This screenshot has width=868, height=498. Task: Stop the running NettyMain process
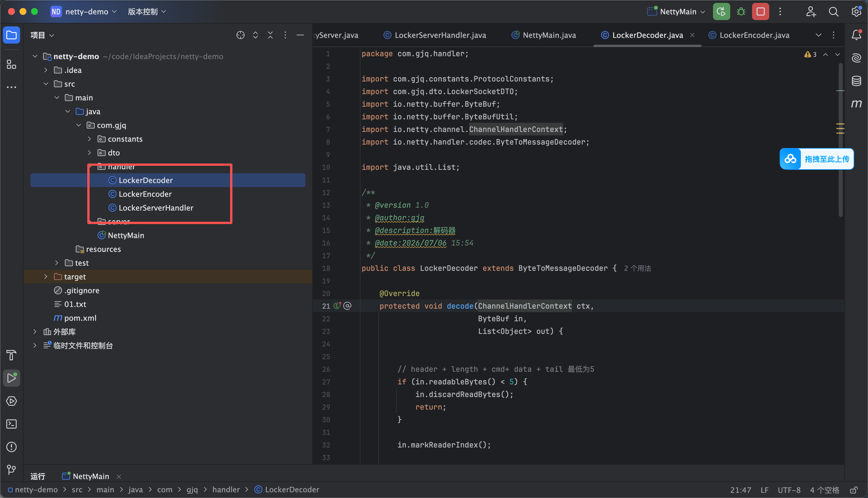(760, 12)
